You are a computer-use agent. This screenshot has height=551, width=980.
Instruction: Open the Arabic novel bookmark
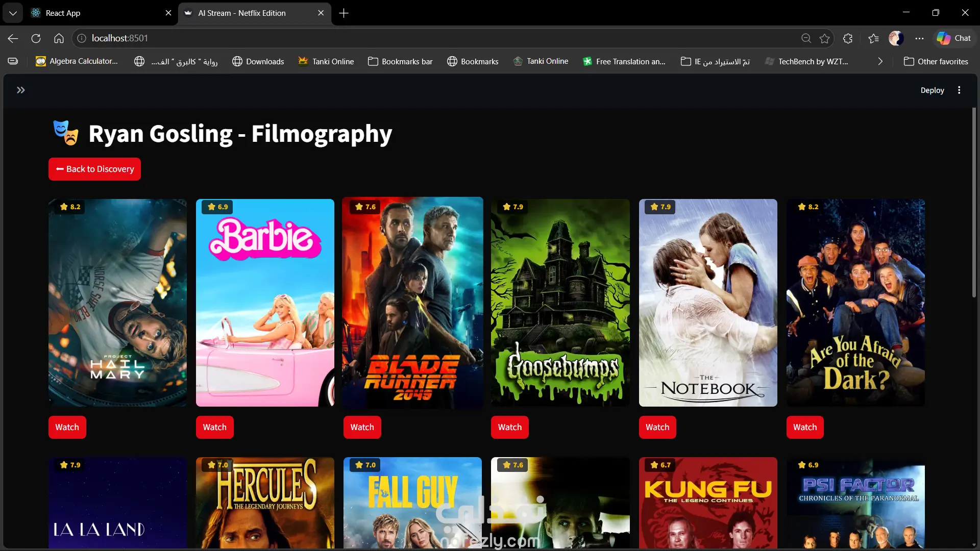point(176,61)
